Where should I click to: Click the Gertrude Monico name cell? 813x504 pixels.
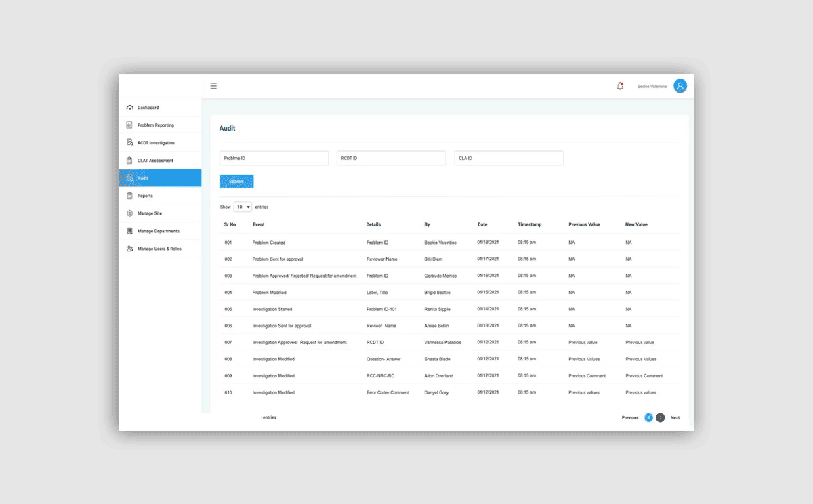tap(441, 276)
